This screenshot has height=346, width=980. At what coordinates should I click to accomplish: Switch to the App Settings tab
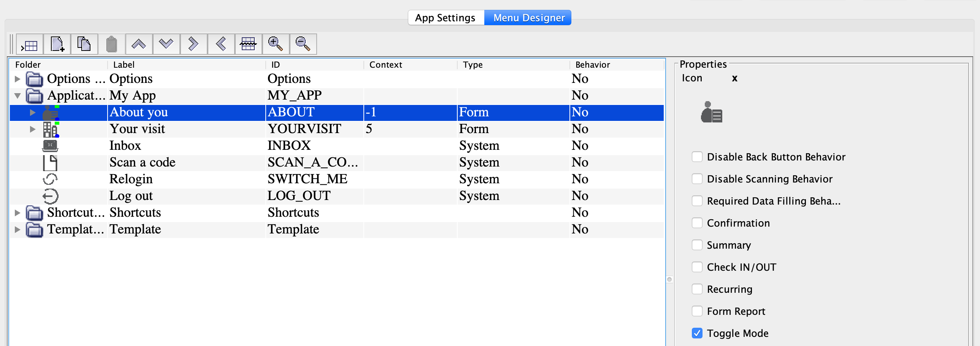pyautogui.click(x=445, y=18)
